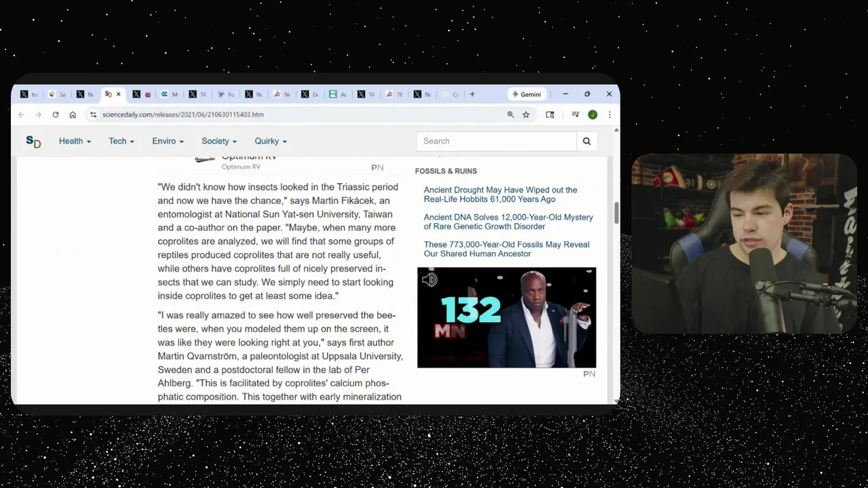The width and height of the screenshot is (868, 488).
Task: Click the 'FOSSILS & RUINS' heading
Action: pyautogui.click(x=446, y=171)
